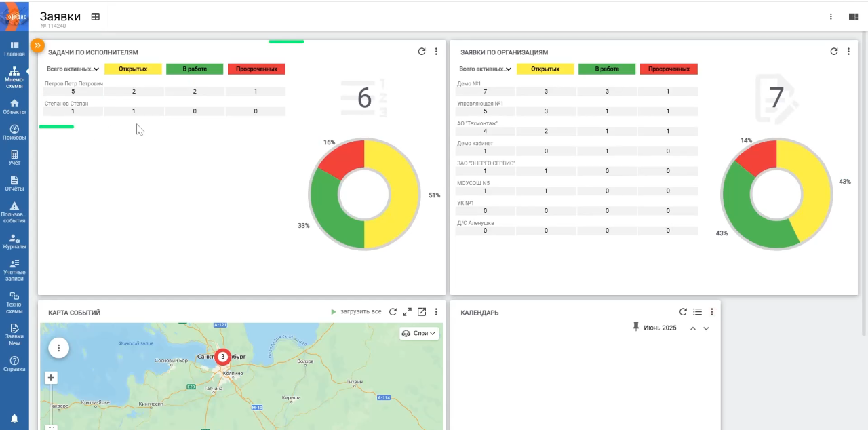Open Заявки по организациям widget options menu
The width and height of the screenshot is (868, 430).
point(848,52)
